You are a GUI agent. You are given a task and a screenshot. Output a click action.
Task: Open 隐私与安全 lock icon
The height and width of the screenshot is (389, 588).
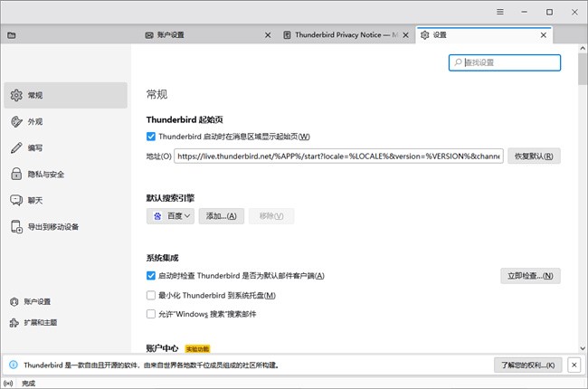point(15,174)
